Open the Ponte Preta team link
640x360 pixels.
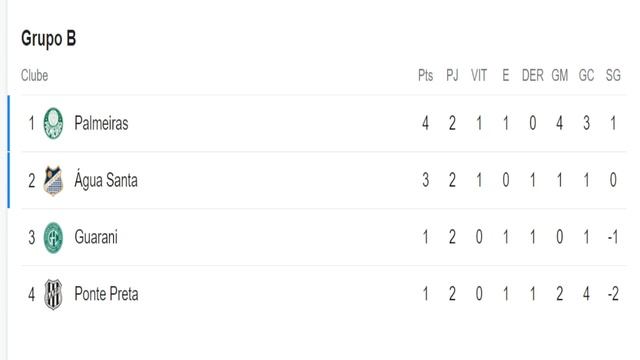(106, 294)
